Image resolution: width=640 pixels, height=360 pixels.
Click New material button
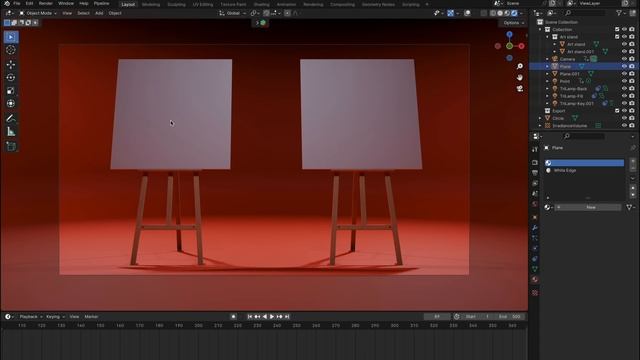click(x=588, y=207)
